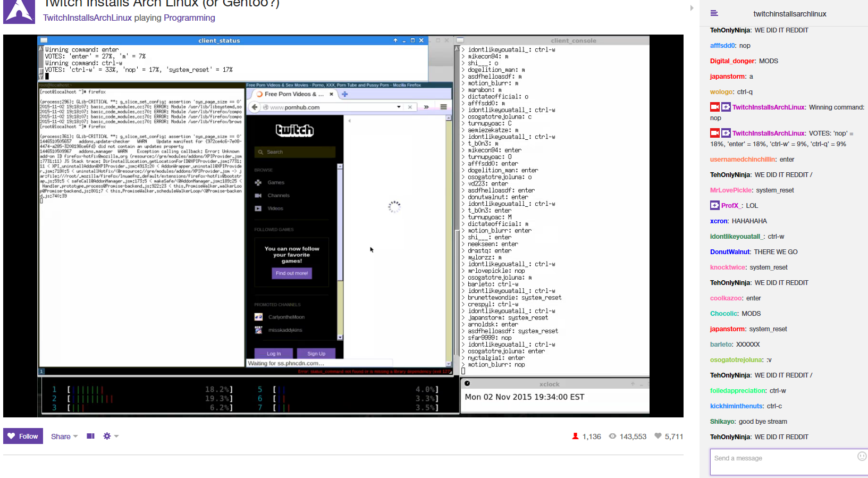This screenshot has width=868, height=478.
Task: Open the Programming game category link
Action: [x=189, y=18]
